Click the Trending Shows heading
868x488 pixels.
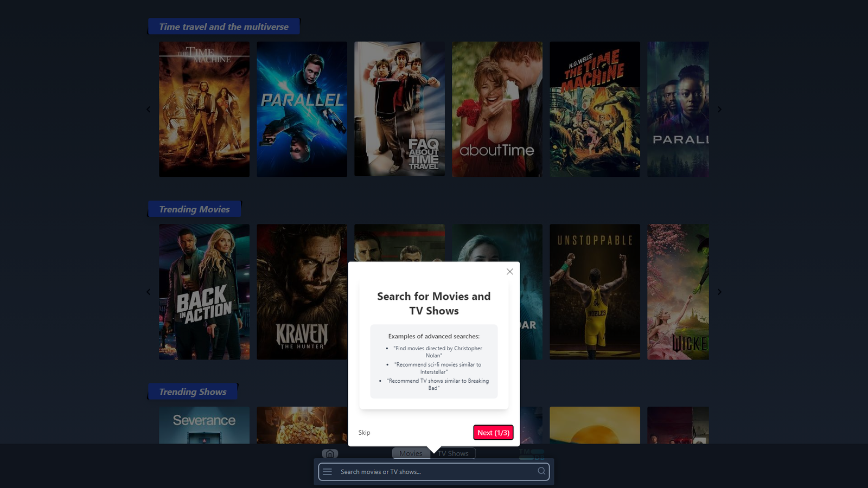click(x=193, y=391)
